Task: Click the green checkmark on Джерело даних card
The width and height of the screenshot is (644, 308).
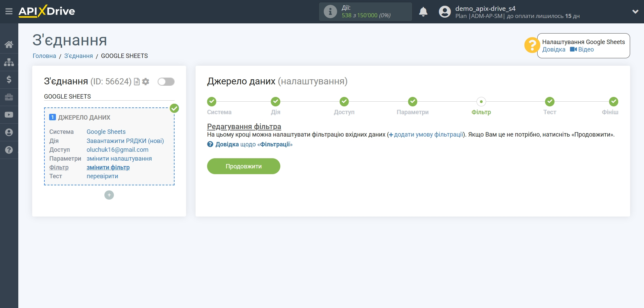Action: pos(174,108)
